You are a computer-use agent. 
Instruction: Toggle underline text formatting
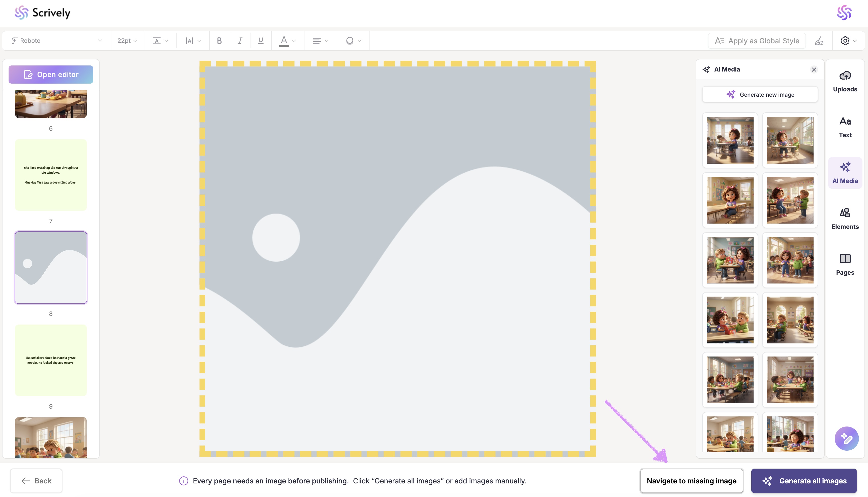pyautogui.click(x=261, y=41)
